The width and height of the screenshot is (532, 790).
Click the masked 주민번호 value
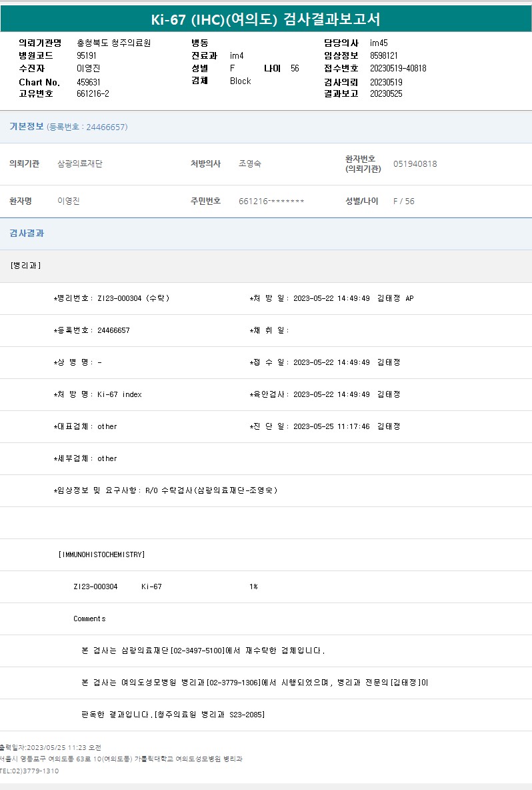(x=271, y=202)
